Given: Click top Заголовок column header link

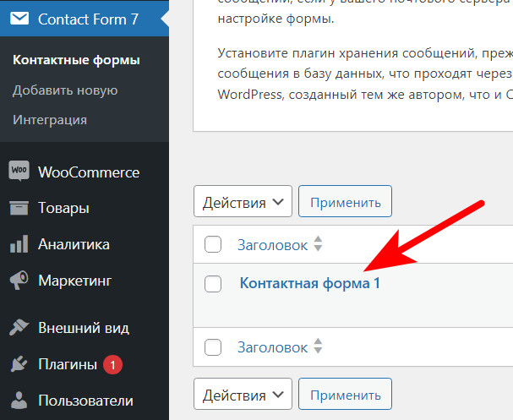Looking at the screenshot, I should (272, 245).
